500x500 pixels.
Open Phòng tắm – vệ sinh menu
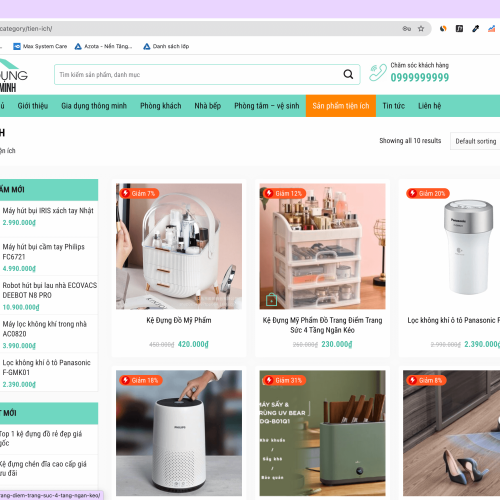tap(267, 106)
